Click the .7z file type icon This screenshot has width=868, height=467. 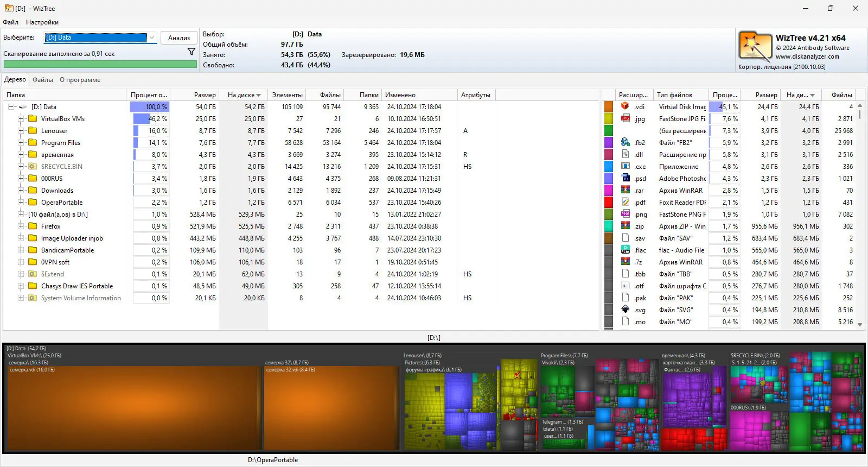point(626,262)
